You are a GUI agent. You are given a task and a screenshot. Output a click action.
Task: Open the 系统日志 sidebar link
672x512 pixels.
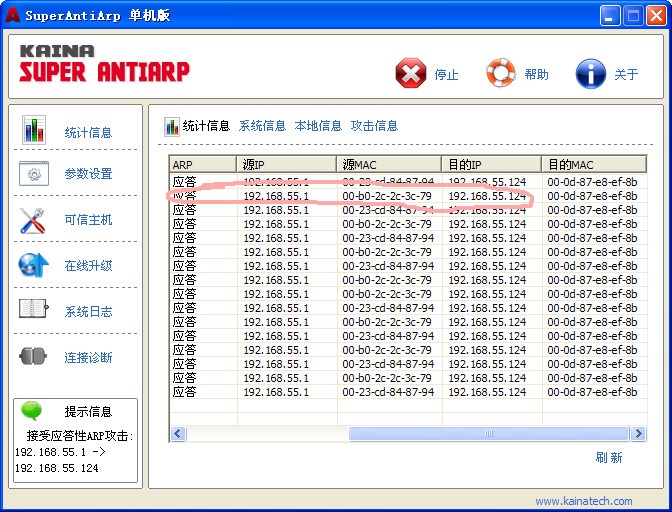pos(88,311)
